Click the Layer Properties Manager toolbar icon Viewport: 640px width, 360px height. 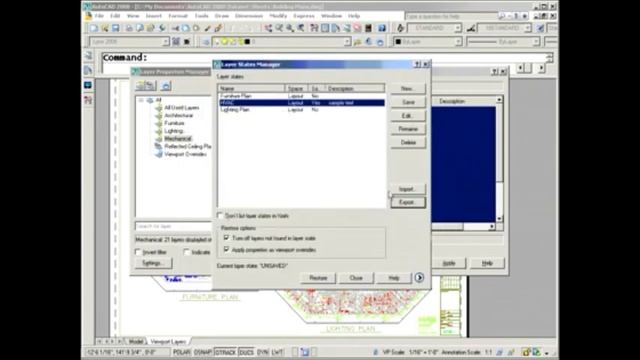[x=206, y=42]
